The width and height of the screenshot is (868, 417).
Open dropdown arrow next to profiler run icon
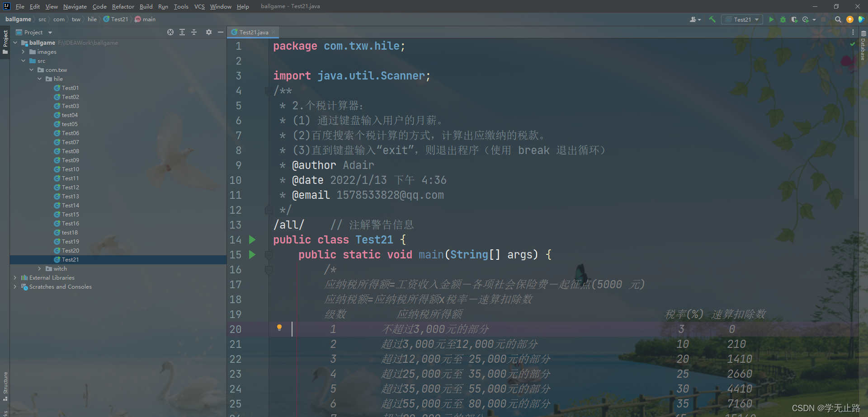pos(814,19)
